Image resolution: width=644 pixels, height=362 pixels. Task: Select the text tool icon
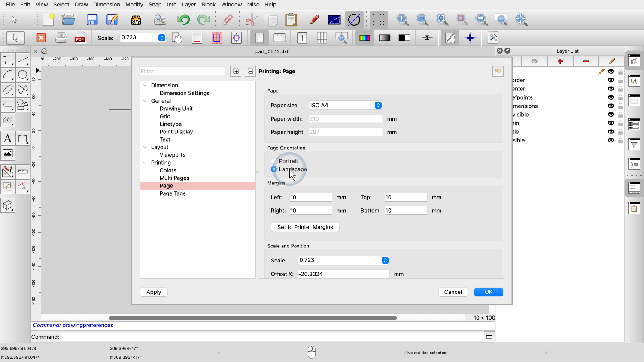point(8,139)
